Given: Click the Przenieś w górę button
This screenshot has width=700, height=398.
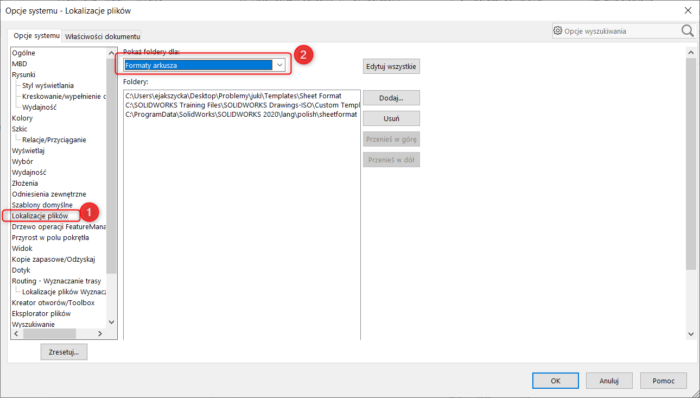Looking at the screenshot, I should point(391,139).
